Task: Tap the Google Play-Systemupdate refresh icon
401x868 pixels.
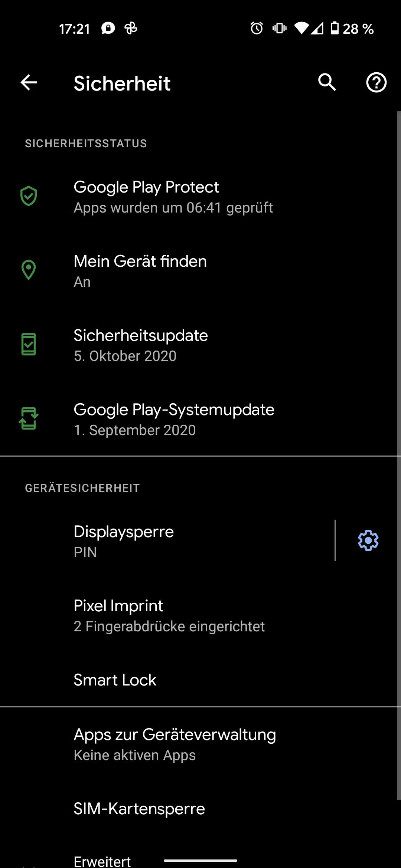Action: [29, 418]
